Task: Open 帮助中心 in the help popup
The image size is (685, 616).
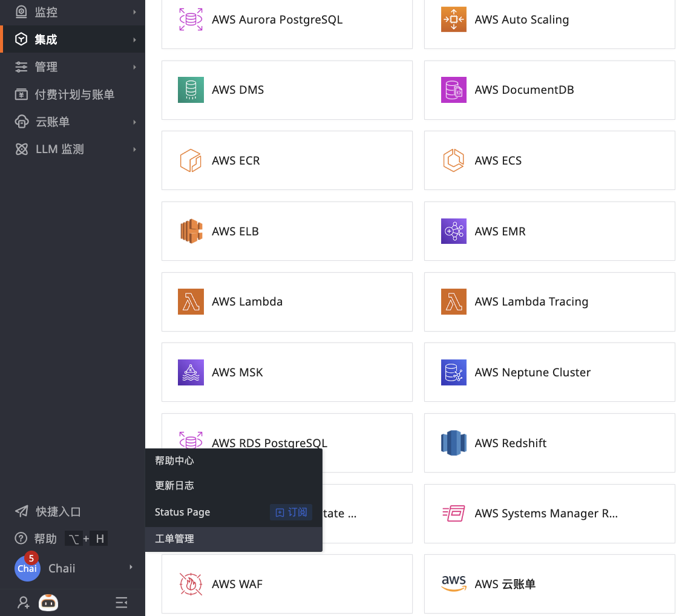Action: tap(174, 460)
